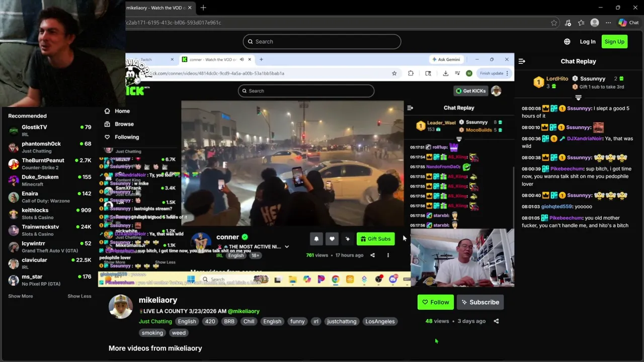Collapse recommended list with Show Less

[79, 296]
